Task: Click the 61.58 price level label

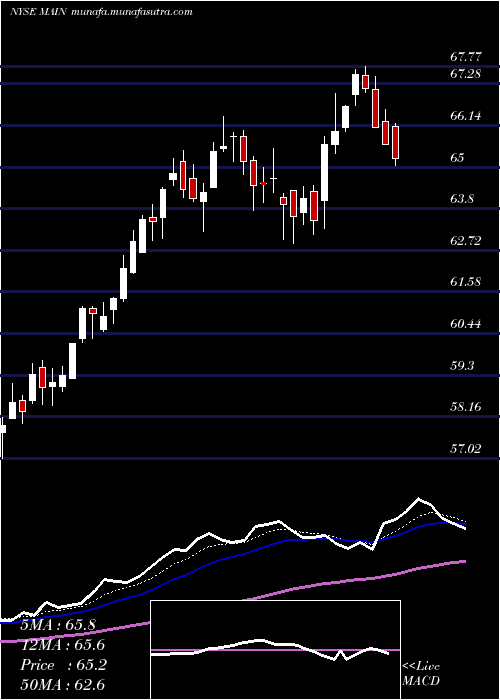Action: (x=466, y=282)
